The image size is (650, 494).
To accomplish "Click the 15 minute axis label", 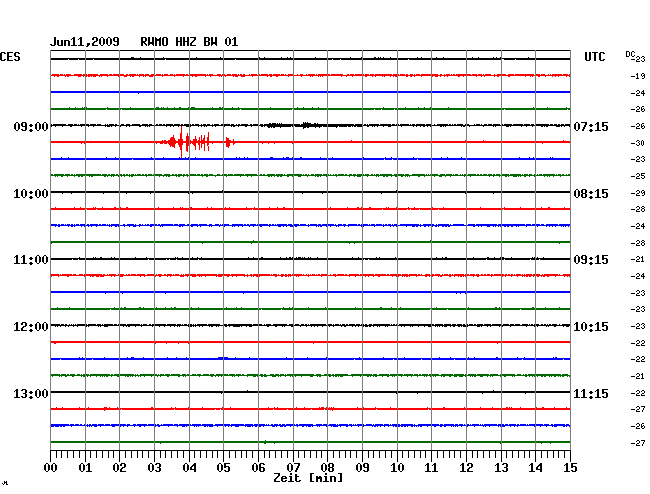I will (570, 468).
